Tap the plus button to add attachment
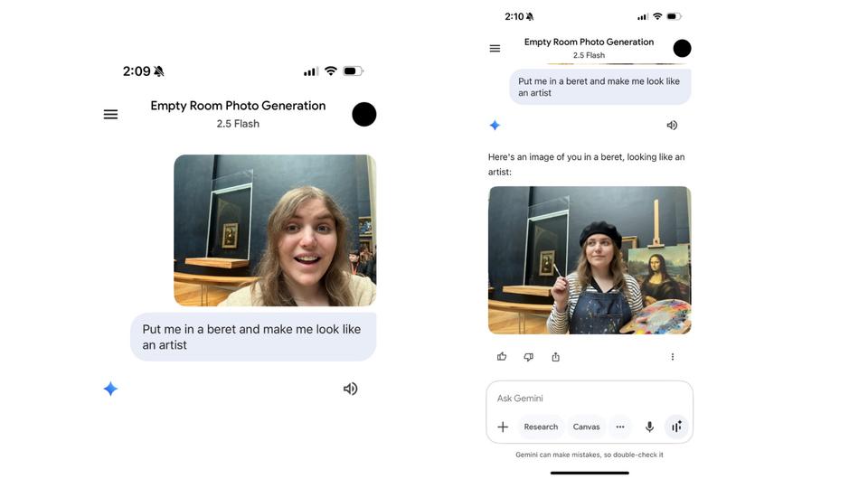Image resolution: width=868 pixels, height=488 pixels. 503,427
